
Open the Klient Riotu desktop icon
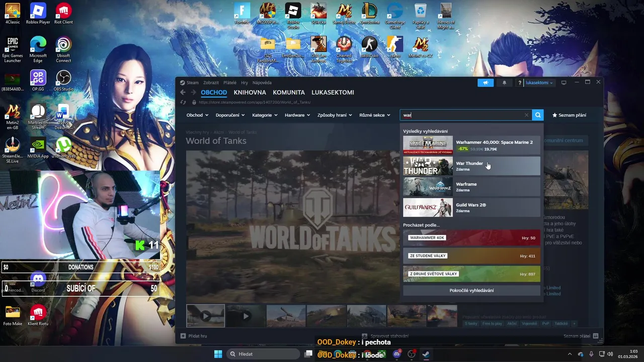pyautogui.click(x=38, y=315)
